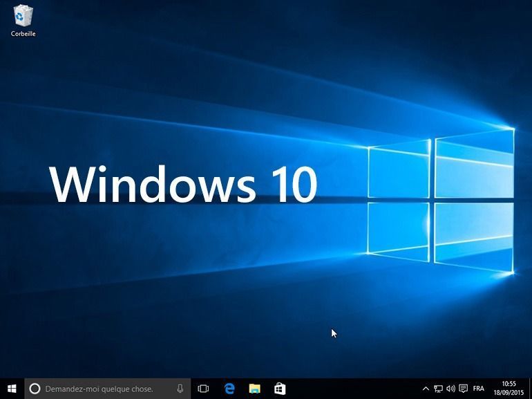Focus the 'Demandez-moi quelque chose' search box

coord(108,389)
